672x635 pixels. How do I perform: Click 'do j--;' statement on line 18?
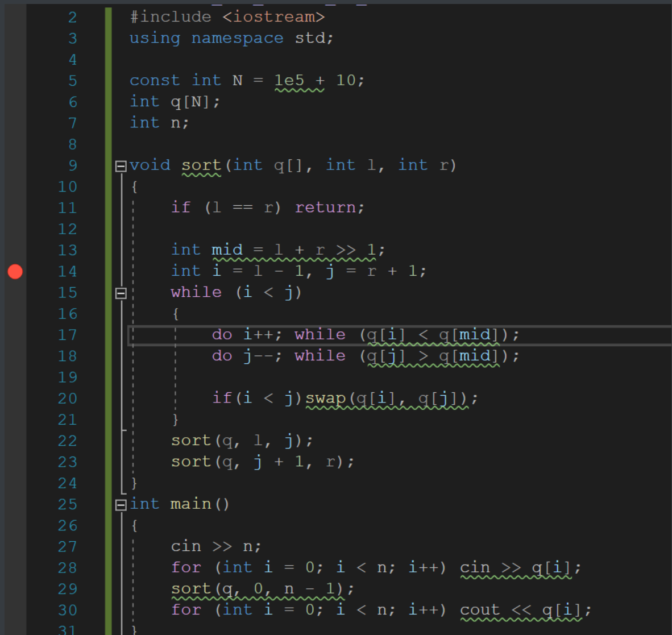pos(247,356)
